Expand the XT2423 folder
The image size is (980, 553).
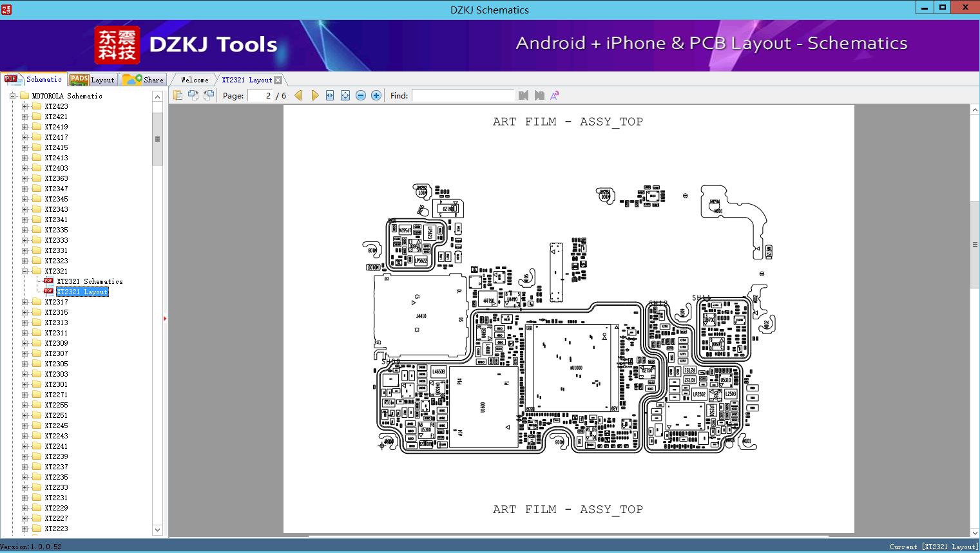point(24,106)
